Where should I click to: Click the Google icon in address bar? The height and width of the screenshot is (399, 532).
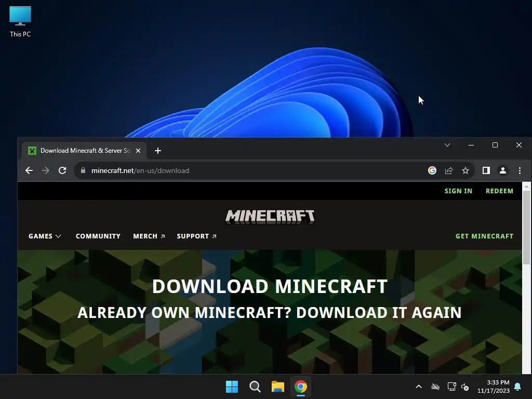point(432,170)
